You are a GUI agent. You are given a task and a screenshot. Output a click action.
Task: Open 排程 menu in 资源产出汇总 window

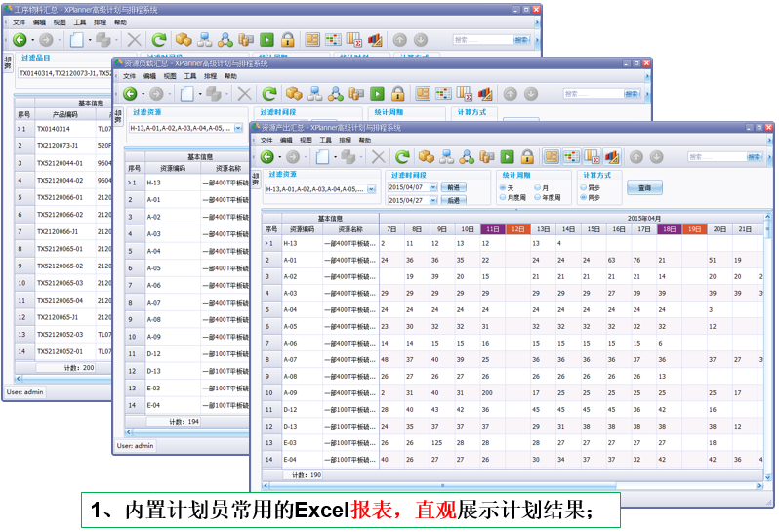345,141
